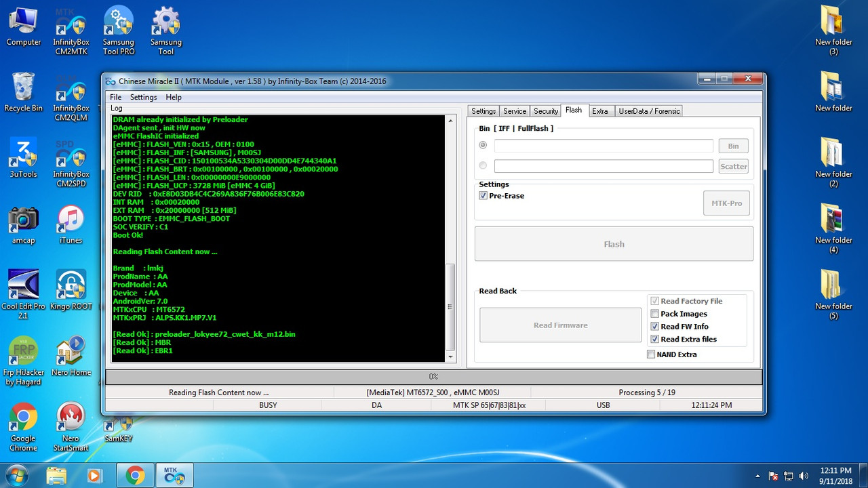Screen dimensions: 868x488
Task: Launch Nero Home shortcut
Action: coord(71,357)
